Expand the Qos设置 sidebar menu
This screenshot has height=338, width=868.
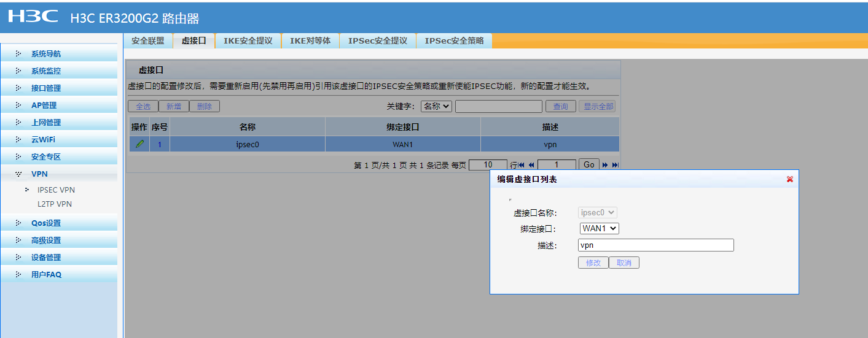[x=59, y=223]
